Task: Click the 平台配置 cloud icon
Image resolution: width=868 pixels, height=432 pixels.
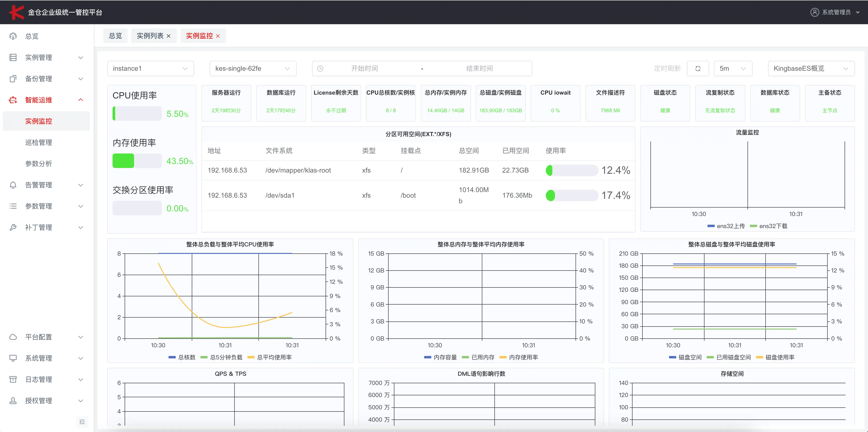Action: point(13,337)
